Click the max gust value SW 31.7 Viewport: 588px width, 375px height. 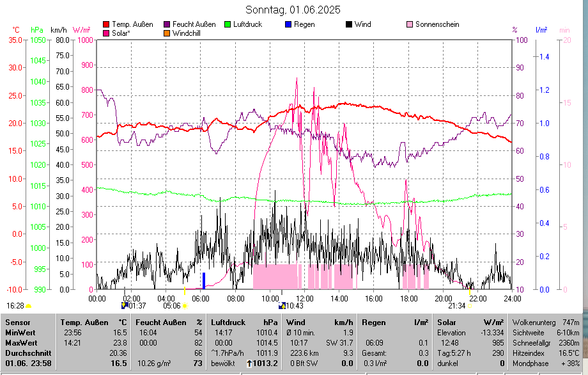(x=340, y=343)
